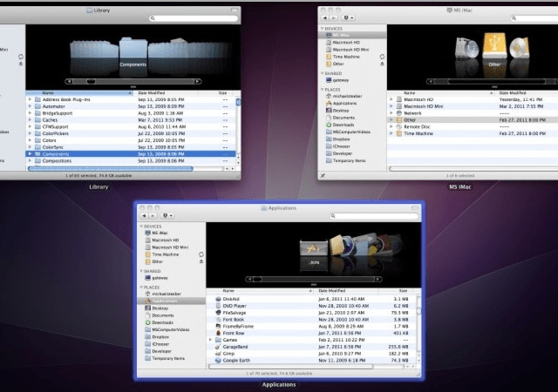Go forward in Applications window toolbar

coord(153,215)
